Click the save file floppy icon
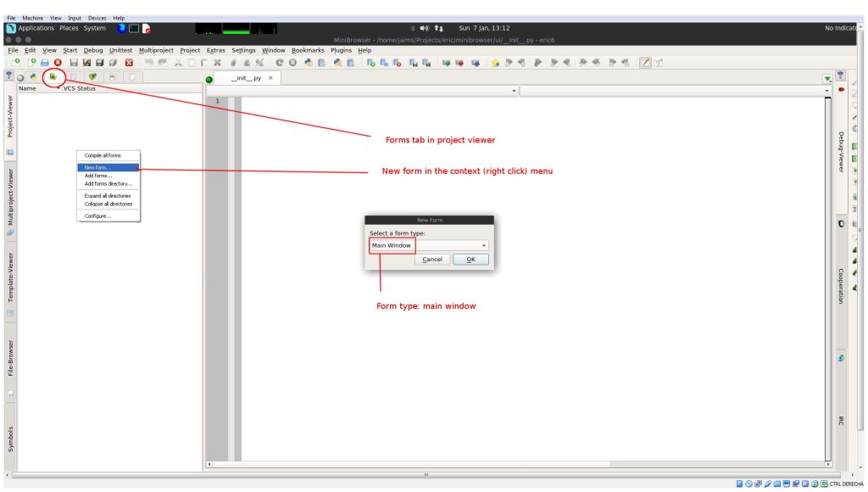The height and width of the screenshot is (492, 868). coord(75,62)
